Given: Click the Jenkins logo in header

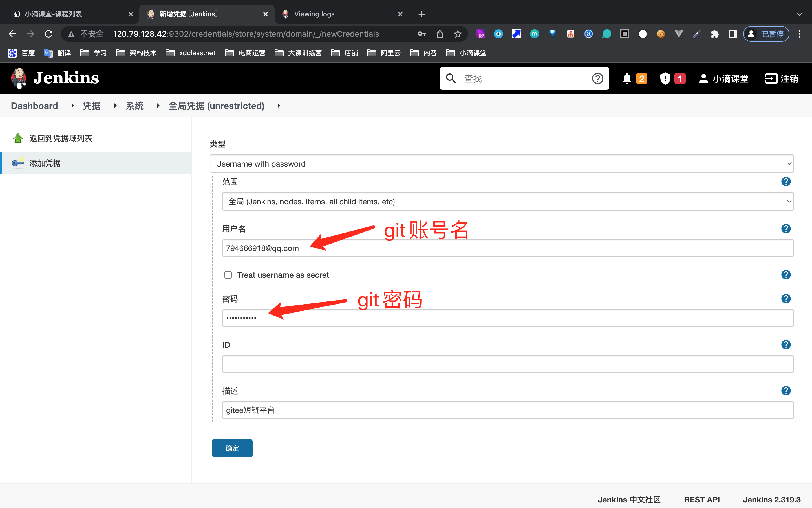Looking at the screenshot, I should (x=55, y=78).
